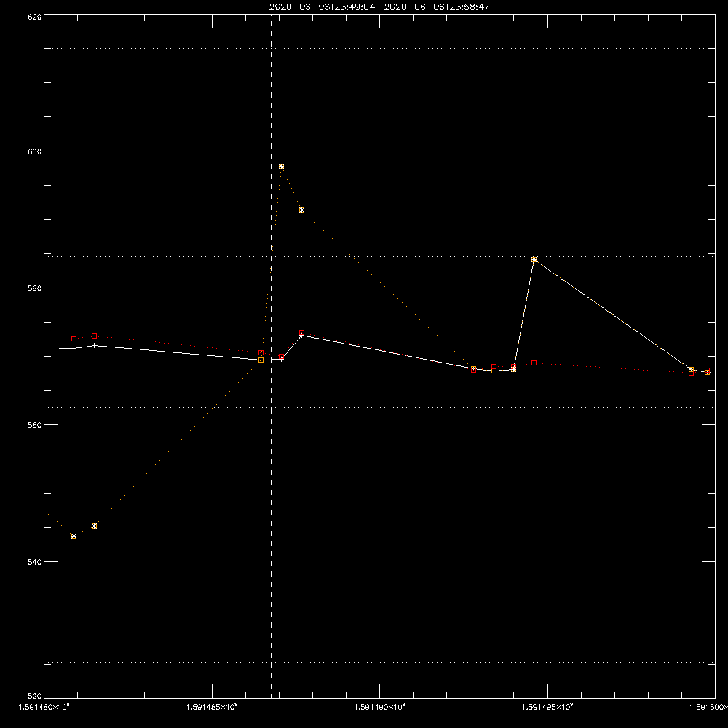Click the dotted horizontal line near 562

coord(379,407)
